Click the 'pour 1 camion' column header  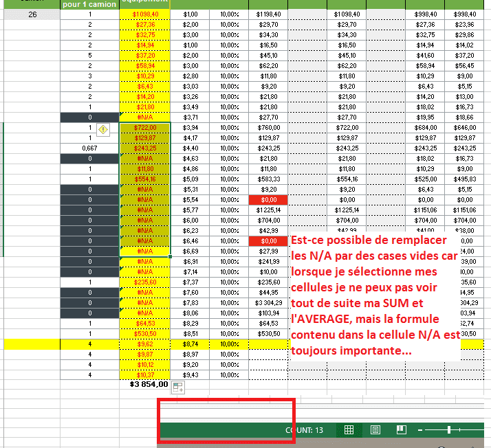click(89, 4)
